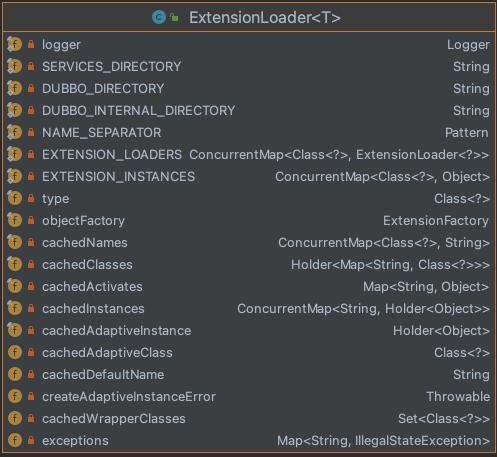Image resolution: width=497 pixels, height=457 pixels.
Task: Click the field icon for cachedInstances
Action: [14, 308]
